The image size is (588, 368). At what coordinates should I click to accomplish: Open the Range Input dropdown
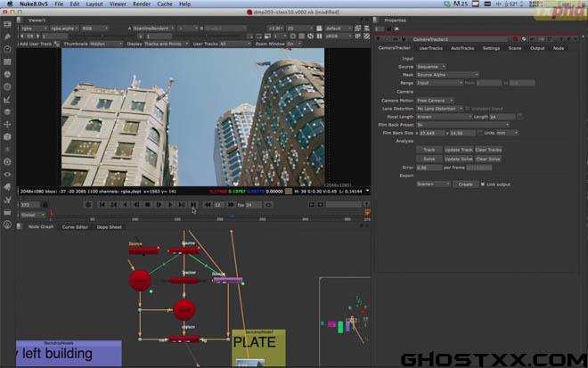click(x=439, y=83)
